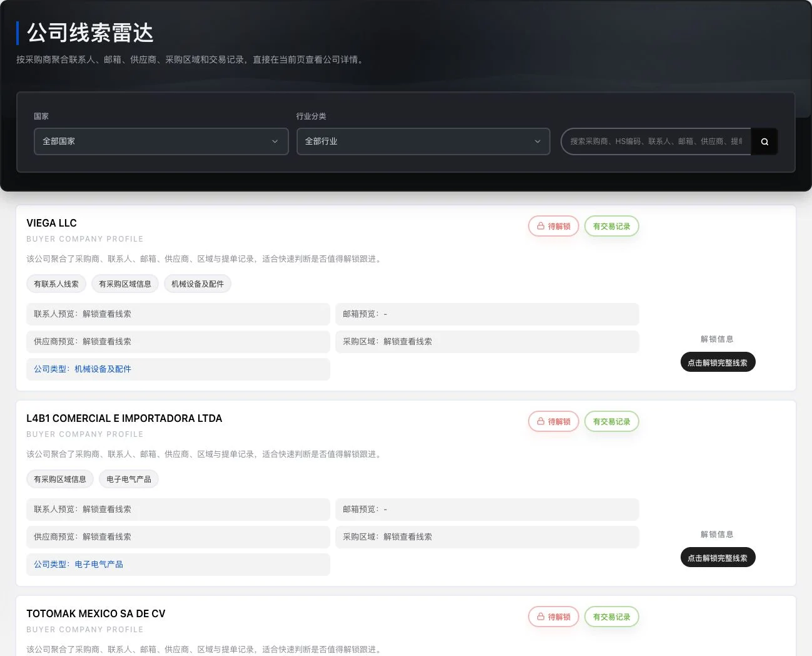Screen dimensions: 812x656
Task: Select 有联系人线索 tag on VIEGA LLC
Action: click(56, 284)
